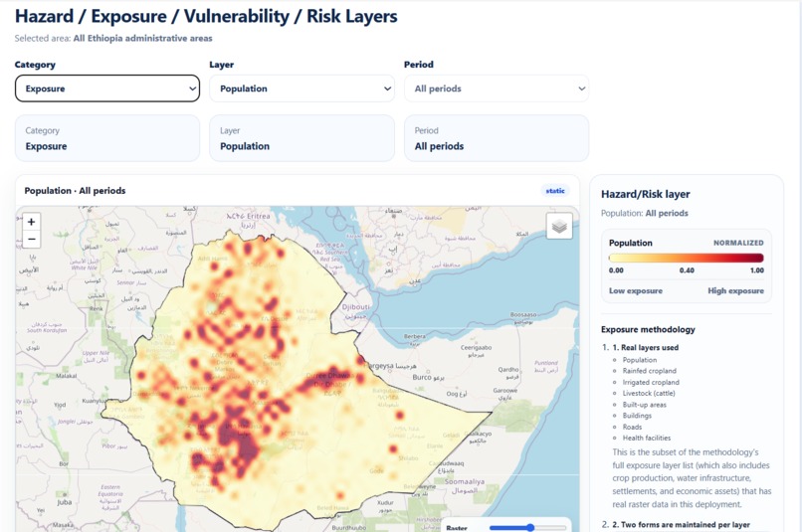Click 'Irrigated cropland' in the layers list
This screenshot has height=532, width=802.
(651, 382)
